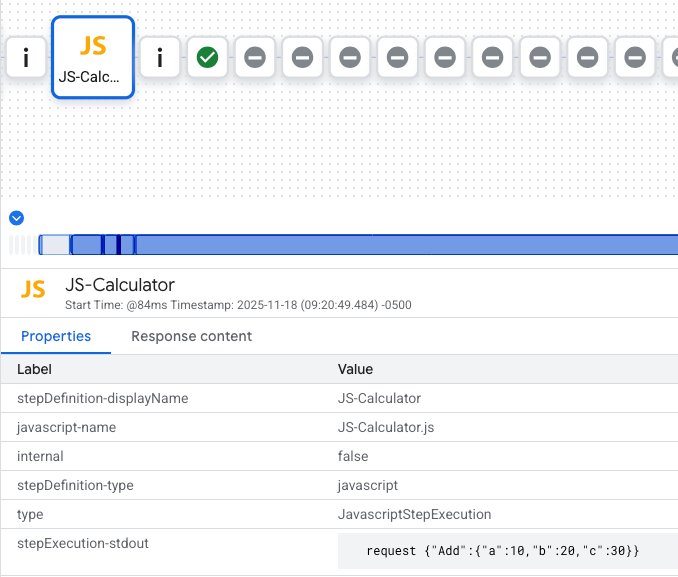Click the Value column header
Screen dimensions: 678x577
(x=355, y=369)
